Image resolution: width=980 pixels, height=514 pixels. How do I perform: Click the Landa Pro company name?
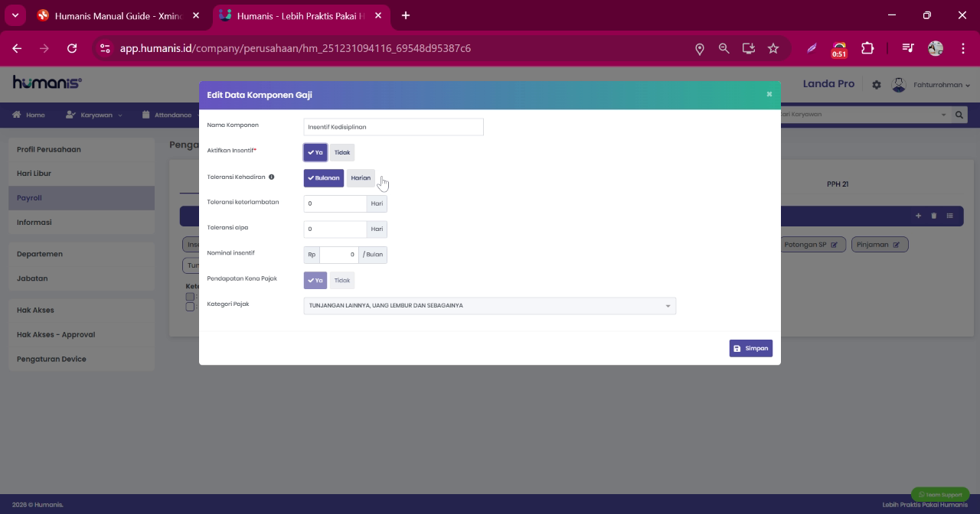[x=828, y=83]
